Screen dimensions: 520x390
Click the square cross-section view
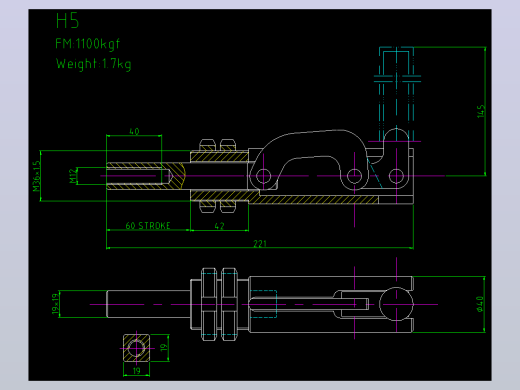click(x=136, y=348)
